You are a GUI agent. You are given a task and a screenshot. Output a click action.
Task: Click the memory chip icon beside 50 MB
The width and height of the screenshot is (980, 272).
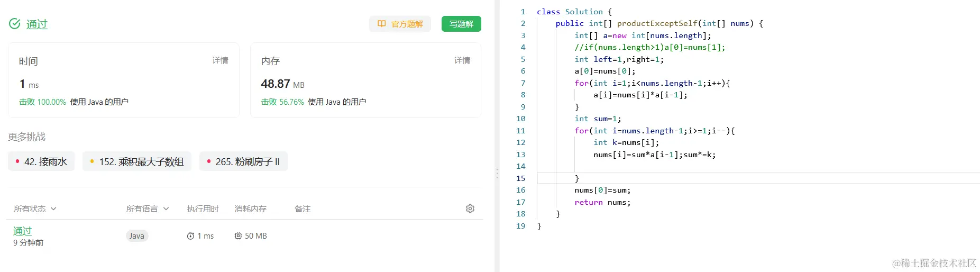pos(238,236)
